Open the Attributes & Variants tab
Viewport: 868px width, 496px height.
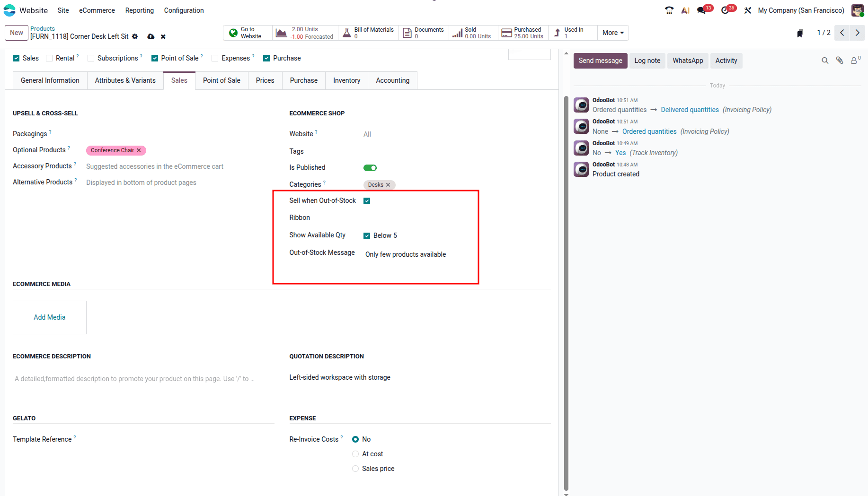[125, 80]
